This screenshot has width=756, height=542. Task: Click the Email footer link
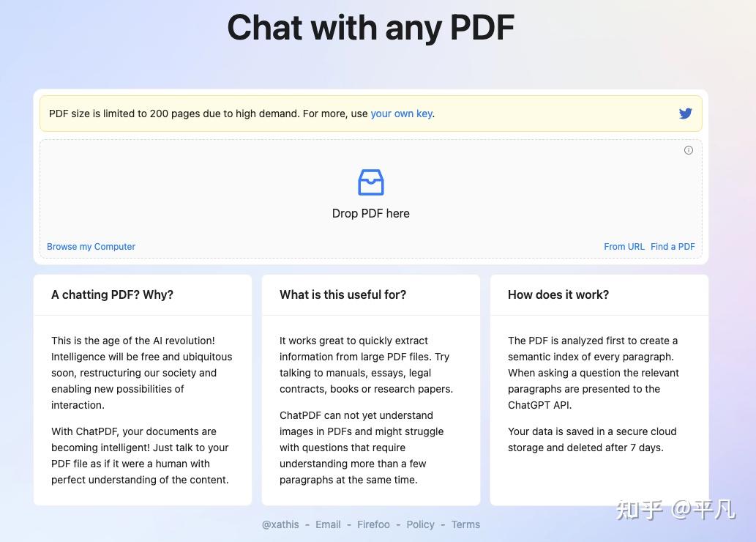(328, 524)
